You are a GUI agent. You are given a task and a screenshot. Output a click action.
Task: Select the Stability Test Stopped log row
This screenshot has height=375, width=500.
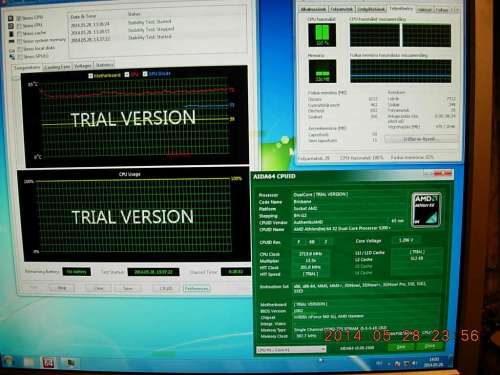(122, 30)
